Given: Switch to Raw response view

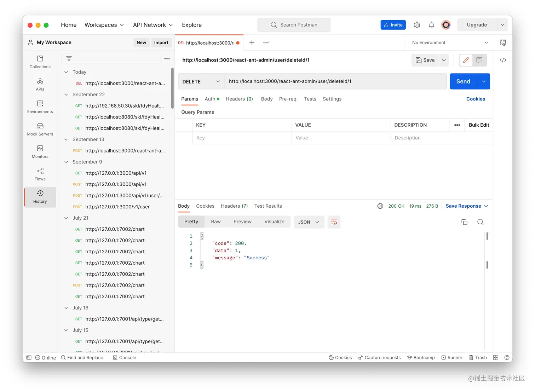Looking at the screenshot, I should point(216,222).
